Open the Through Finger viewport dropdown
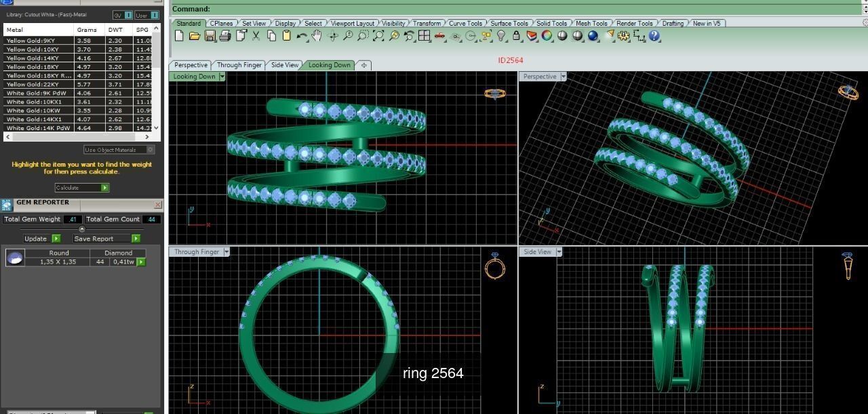Viewport: 868px width, 414px height. click(226, 252)
